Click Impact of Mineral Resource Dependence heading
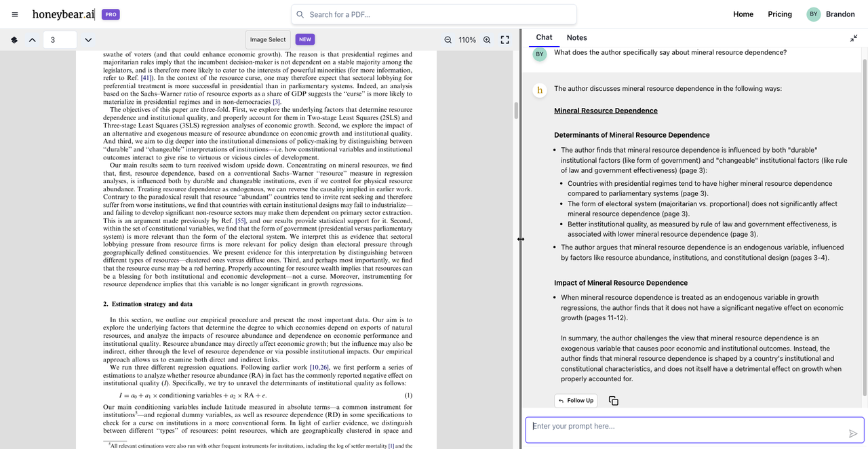 click(x=620, y=283)
